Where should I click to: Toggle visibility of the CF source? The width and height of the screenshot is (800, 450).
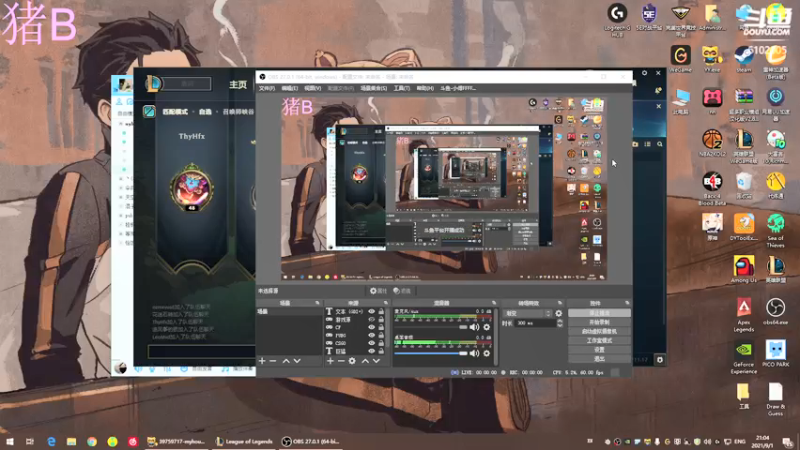[x=371, y=327]
